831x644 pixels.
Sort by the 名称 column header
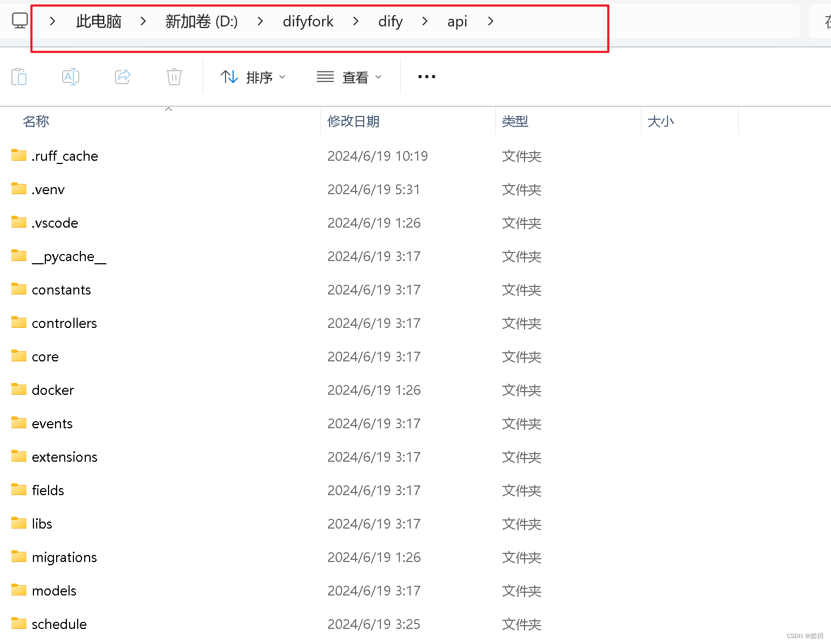pyautogui.click(x=36, y=121)
